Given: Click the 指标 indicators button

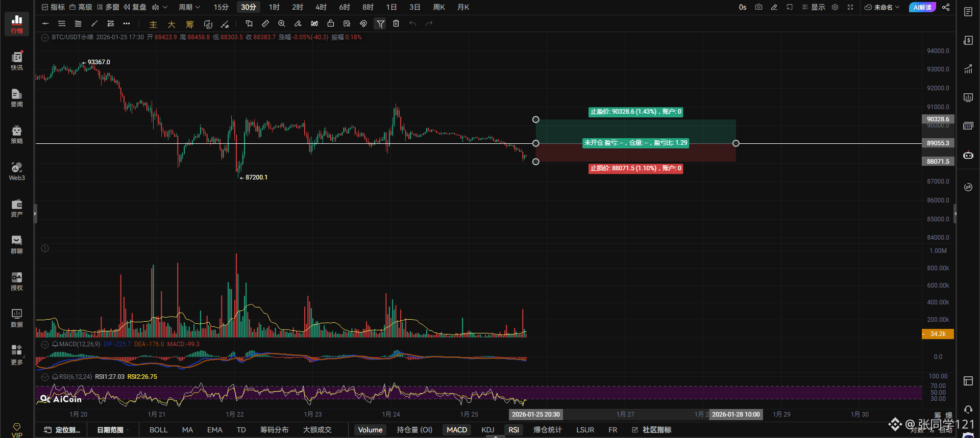Looking at the screenshot, I should 53,7.
